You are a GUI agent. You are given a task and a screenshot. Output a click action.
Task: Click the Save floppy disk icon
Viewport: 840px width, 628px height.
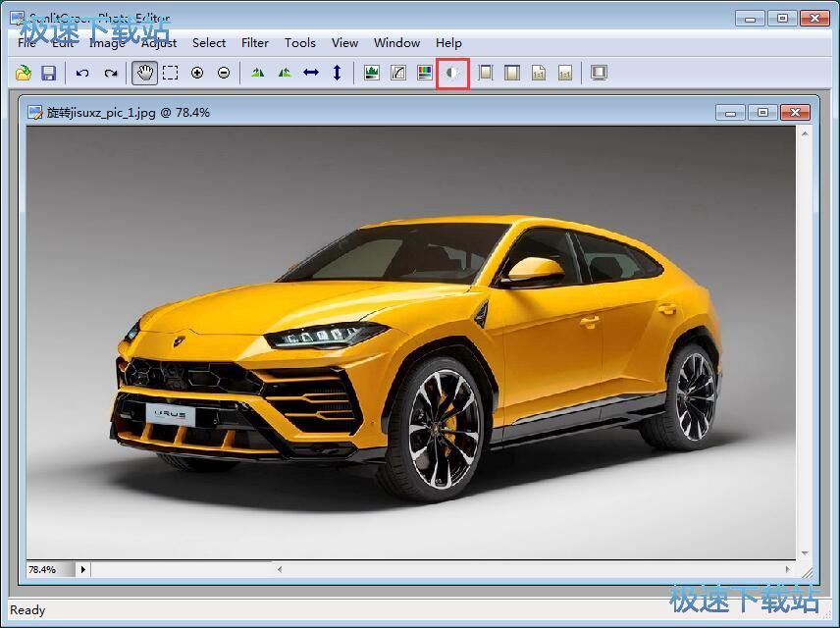pyautogui.click(x=49, y=73)
